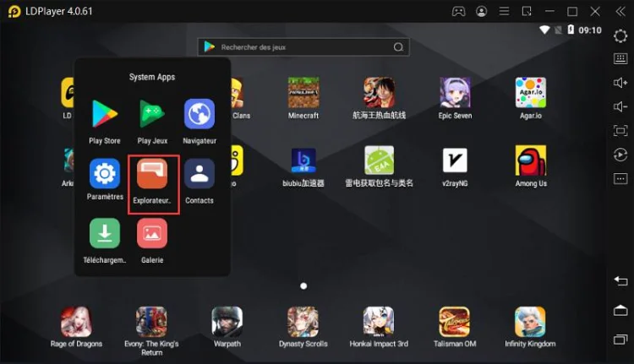Screen dimensions: 634x364
Task: Open the biubiu accelerator app
Action: click(303, 160)
